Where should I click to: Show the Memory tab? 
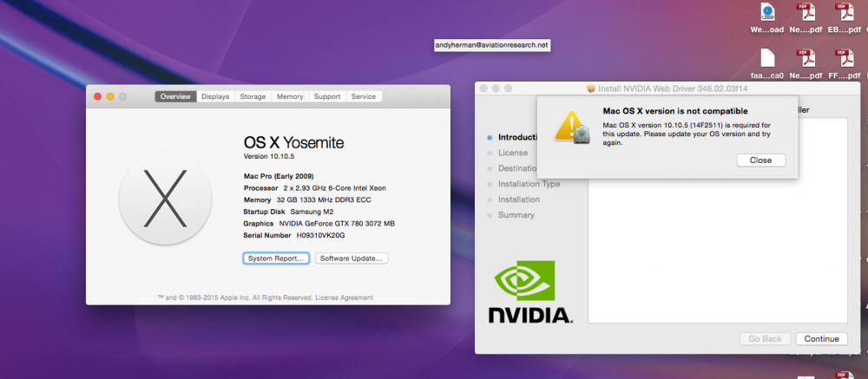(x=290, y=96)
